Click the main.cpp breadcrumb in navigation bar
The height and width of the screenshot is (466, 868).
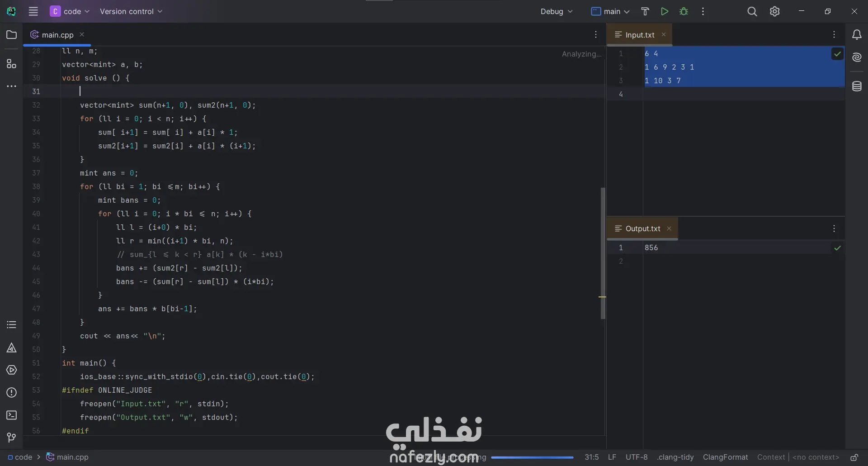[67, 457]
